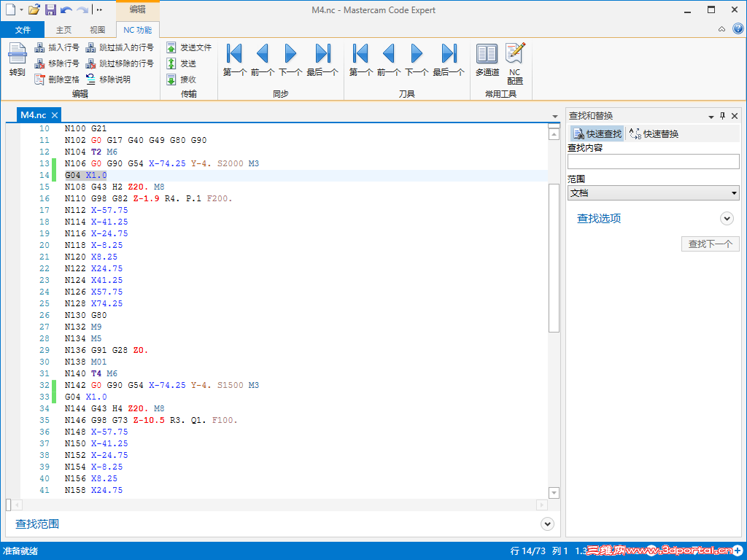Click 接收 receive in transfer group
747x560 pixels.
click(x=182, y=79)
